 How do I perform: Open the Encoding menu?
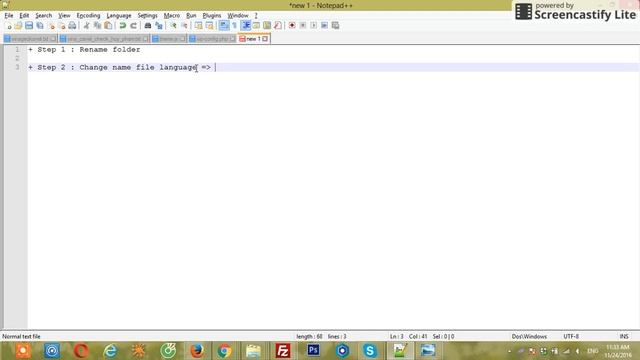(88, 16)
